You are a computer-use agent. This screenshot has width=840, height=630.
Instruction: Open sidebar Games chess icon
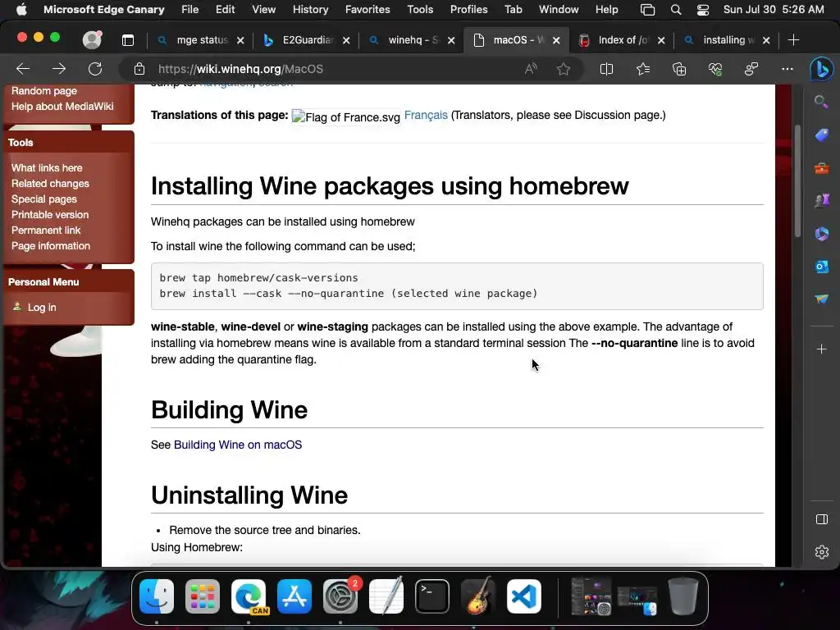point(821,200)
